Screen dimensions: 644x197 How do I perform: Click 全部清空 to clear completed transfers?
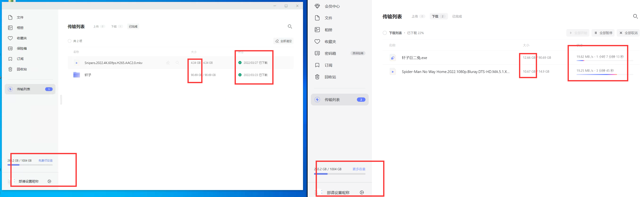coord(283,41)
